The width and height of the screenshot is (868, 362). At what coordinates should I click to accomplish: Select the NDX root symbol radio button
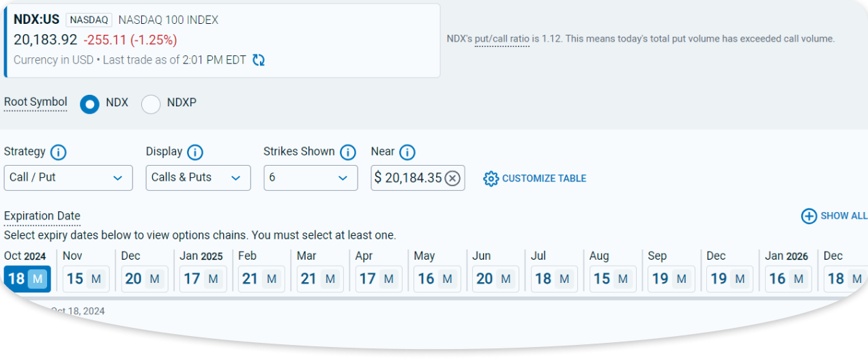coord(89,104)
